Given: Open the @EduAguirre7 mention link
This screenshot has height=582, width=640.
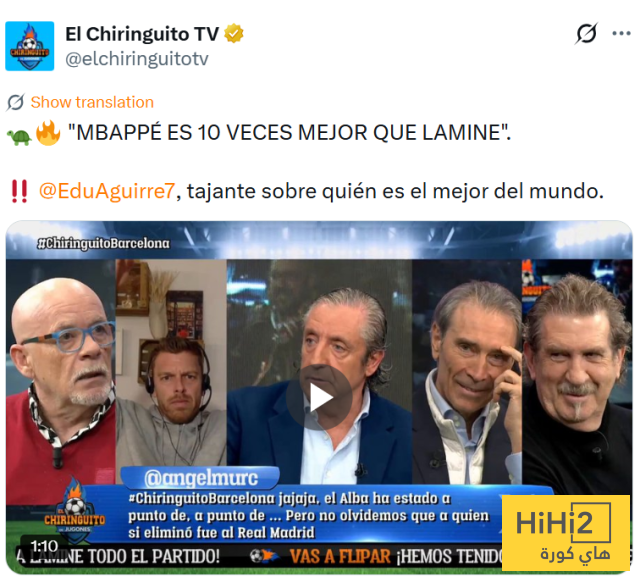Looking at the screenshot, I should point(107,191).
